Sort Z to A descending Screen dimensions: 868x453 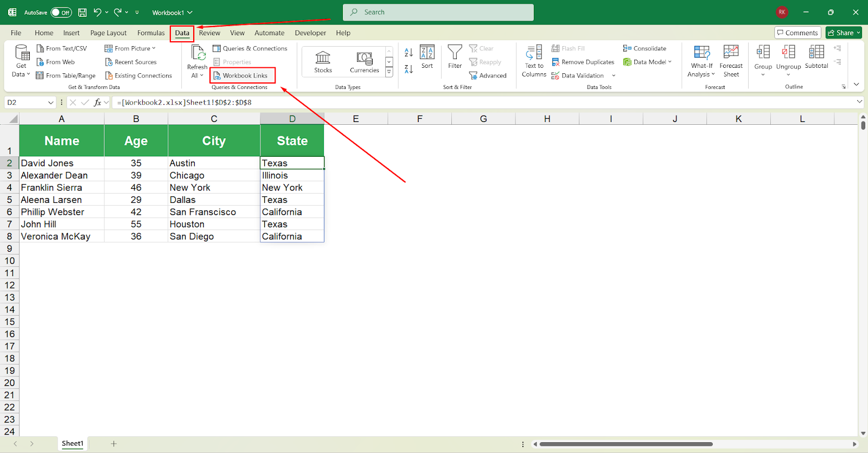click(x=409, y=69)
